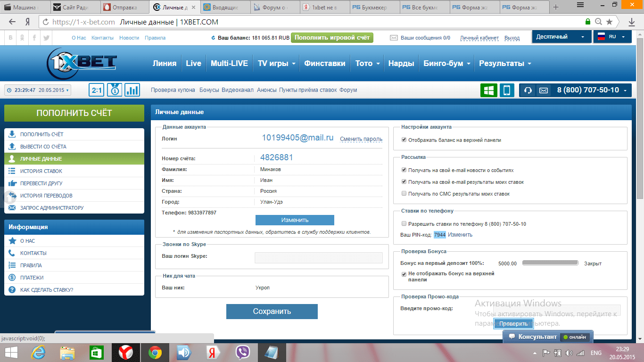This screenshot has width=644, height=362.
Task: Open the Десятичный odds format dropdown
Action: coord(561,37)
